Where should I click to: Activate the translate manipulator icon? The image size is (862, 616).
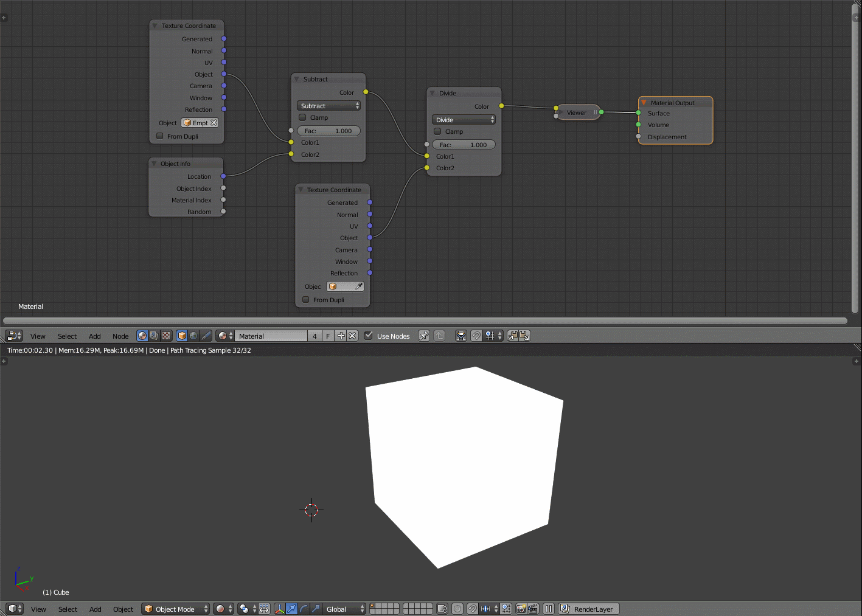[x=291, y=609]
